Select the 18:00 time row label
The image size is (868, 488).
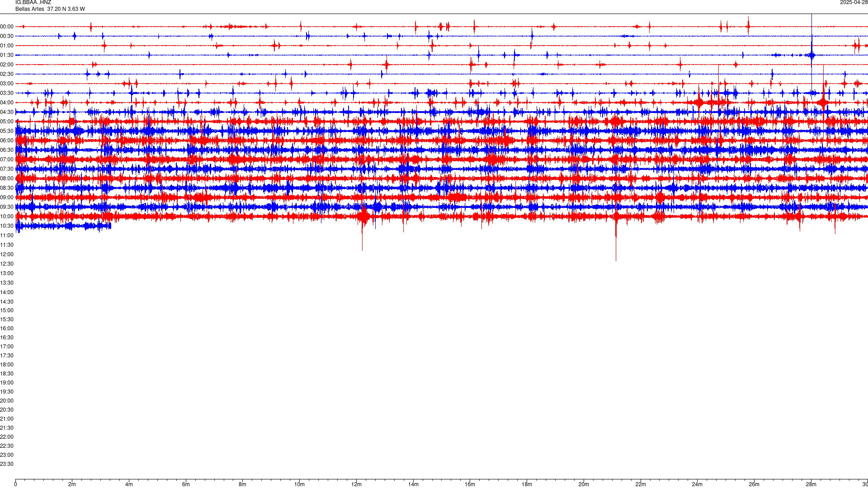click(x=7, y=365)
